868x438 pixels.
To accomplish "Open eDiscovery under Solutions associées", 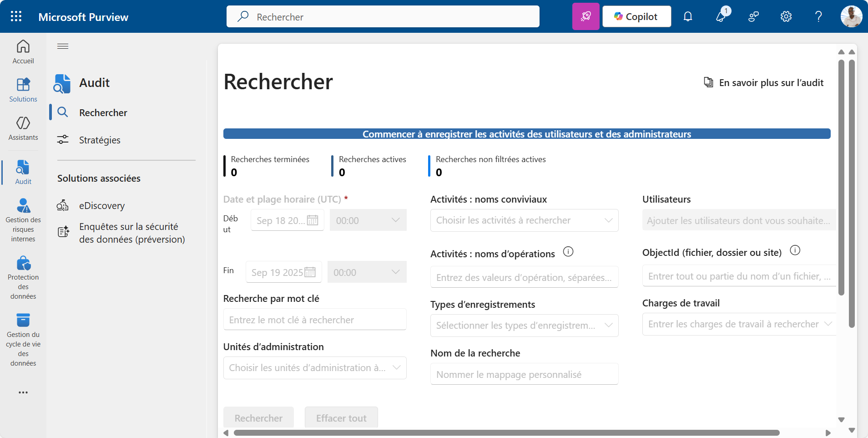I will [x=101, y=206].
